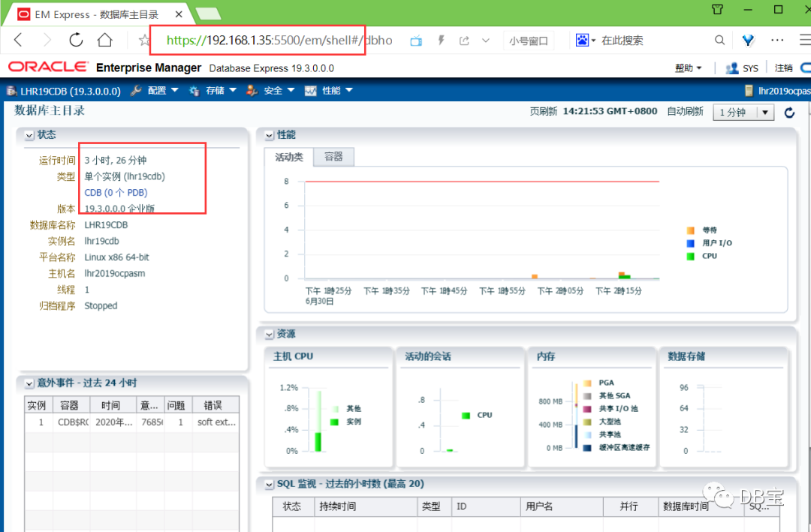Click the blue 用户 I/O legend swatch
Viewport: 811px width, 532px height.
click(691, 243)
